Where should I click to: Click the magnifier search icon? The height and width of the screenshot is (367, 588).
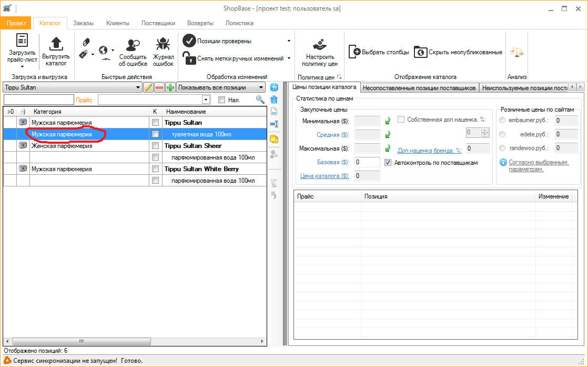[260, 100]
